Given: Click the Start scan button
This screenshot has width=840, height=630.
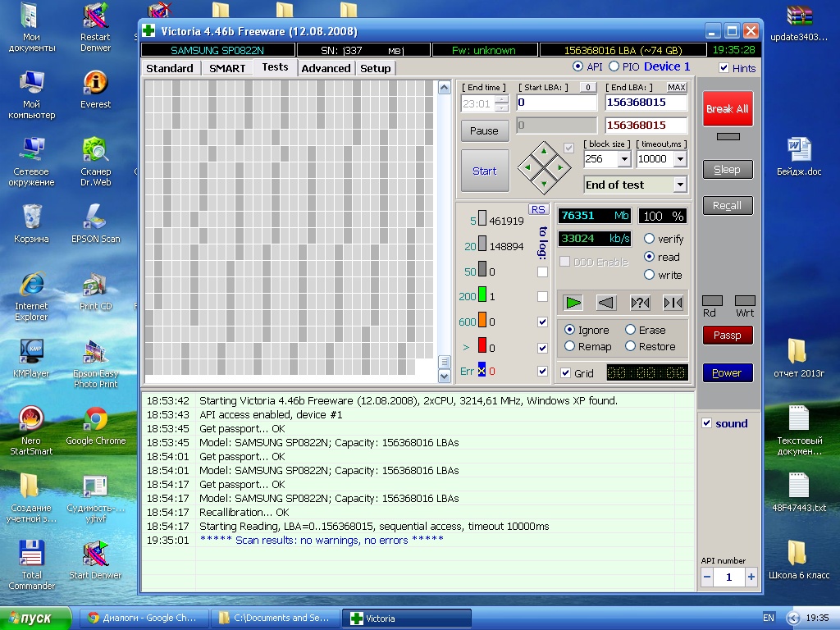Looking at the screenshot, I should pos(485,171).
